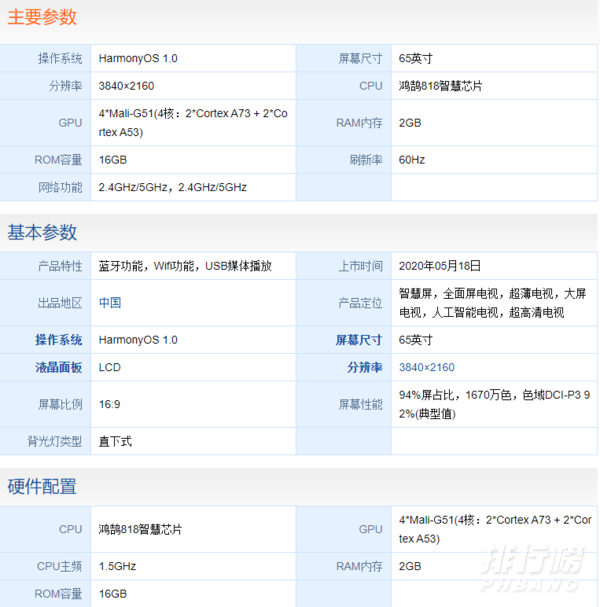600x607 pixels.
Task: Open the 中国 region link
Action: click(x=110, y=302)
